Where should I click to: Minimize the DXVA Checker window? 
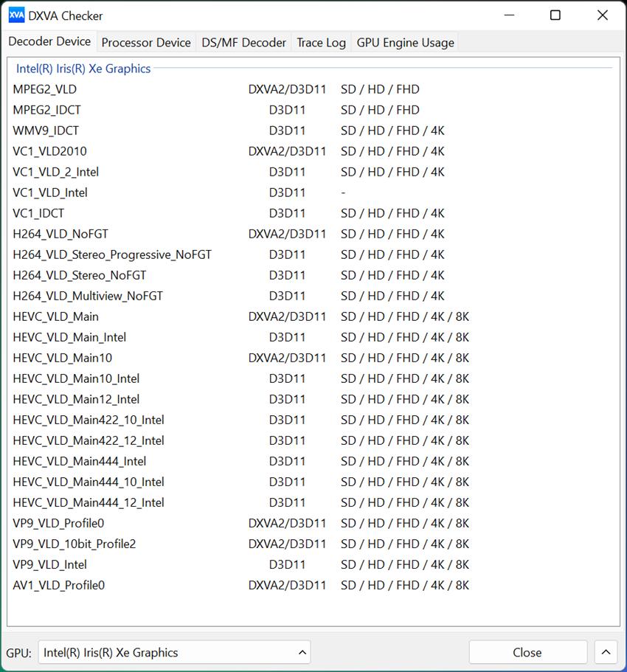[x=509, y=15]
